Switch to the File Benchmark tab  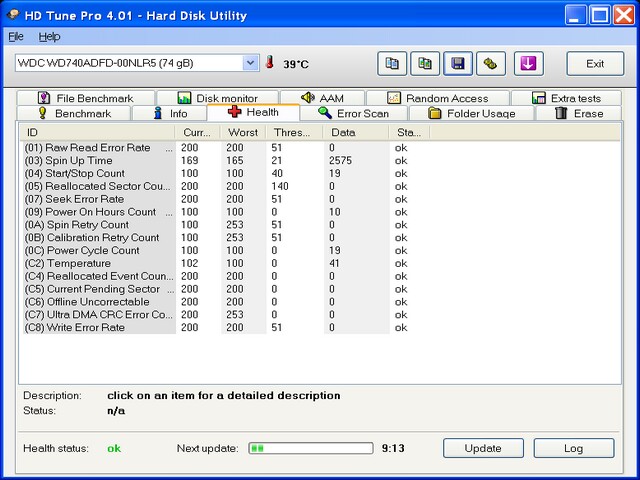coord(86,98)
